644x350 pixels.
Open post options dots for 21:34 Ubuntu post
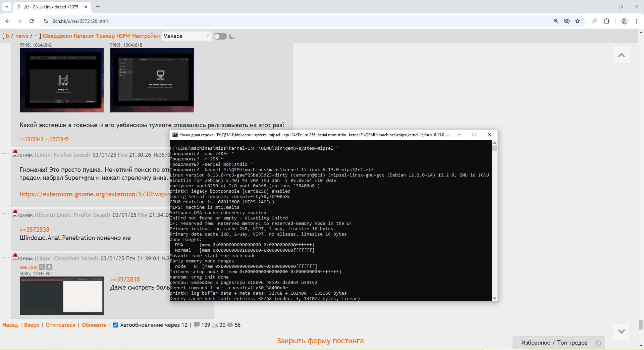(6, 214)
